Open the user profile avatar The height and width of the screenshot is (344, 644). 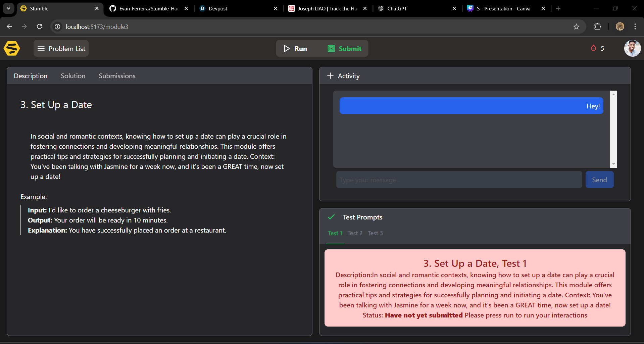point(632,48)
